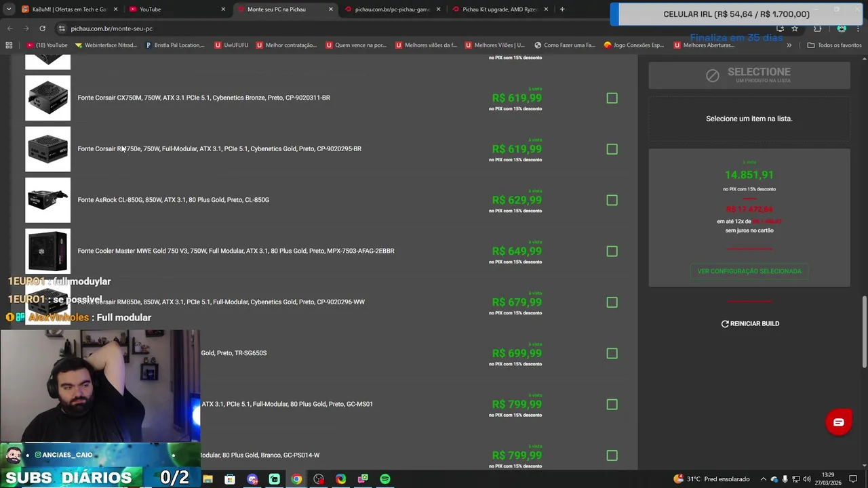Viewport: 868px width, 488px height.
Task: Open the volume control in tray
Action: click(807, 479)
